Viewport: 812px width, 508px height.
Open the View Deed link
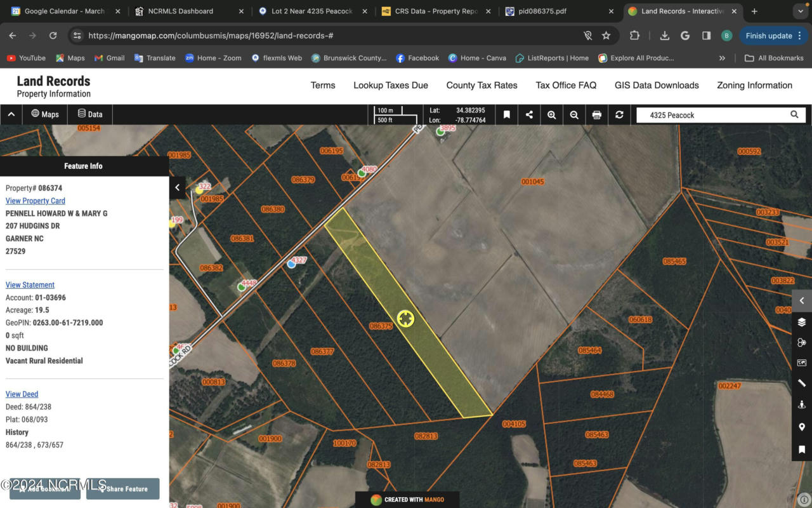pyautogui.click(x=22, y=394)
